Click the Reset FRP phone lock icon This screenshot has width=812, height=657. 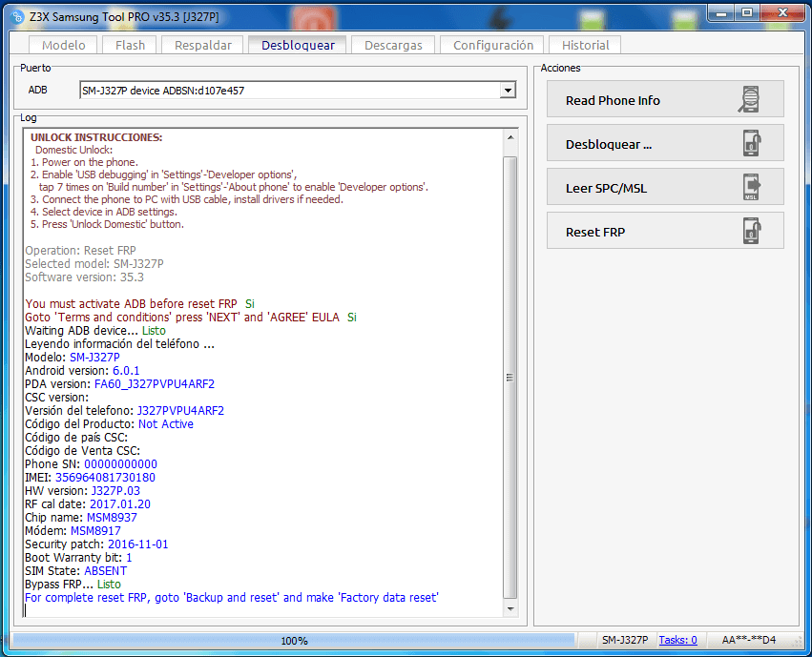[x=752, y=231]
